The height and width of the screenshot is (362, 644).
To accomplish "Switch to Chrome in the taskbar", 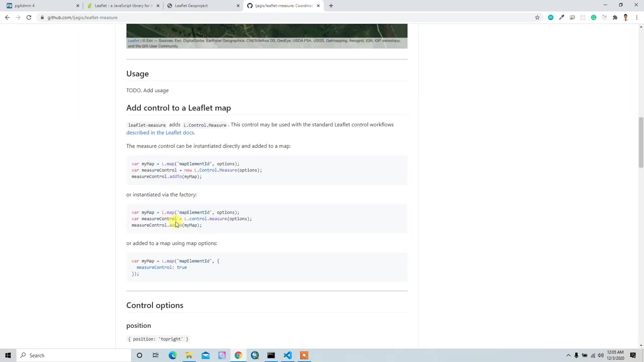I will pyautogui.click(x=238, y=355).
